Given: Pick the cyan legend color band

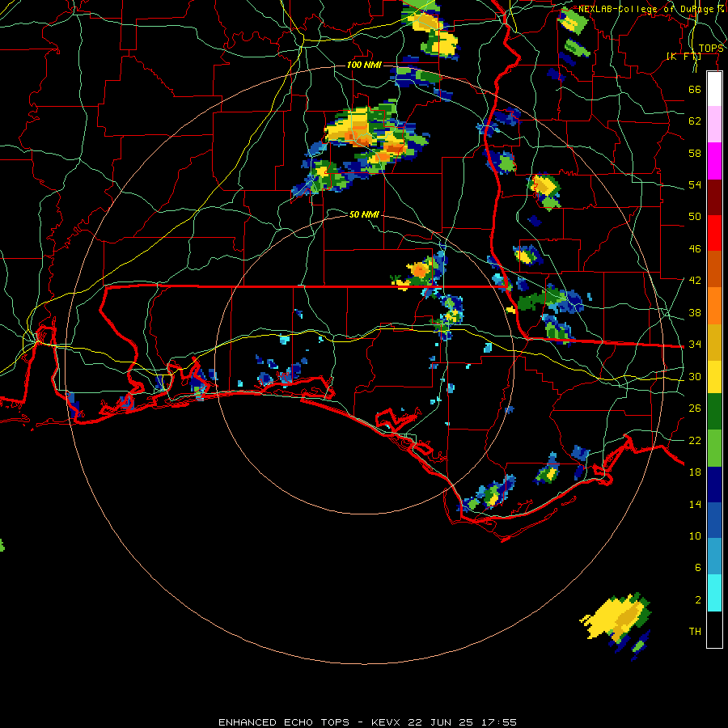Looking at the screenshot, I should tap(714, 594).
